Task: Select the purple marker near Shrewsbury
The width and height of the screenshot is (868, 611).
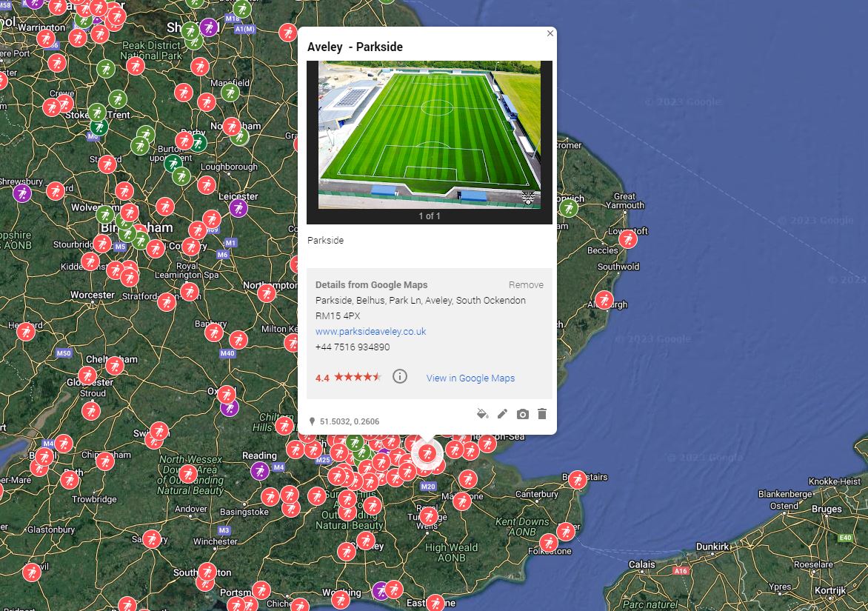Action: [x=22, y=193]
